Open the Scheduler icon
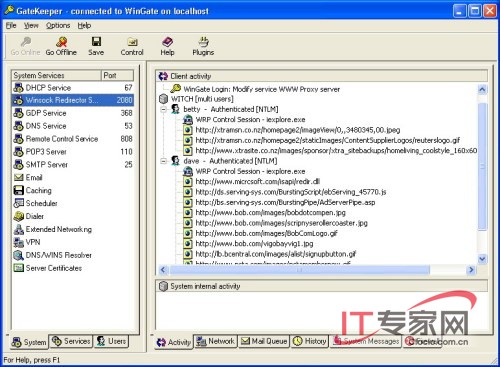The height and width of the screenshot is (367, 500). pos(18,203)
